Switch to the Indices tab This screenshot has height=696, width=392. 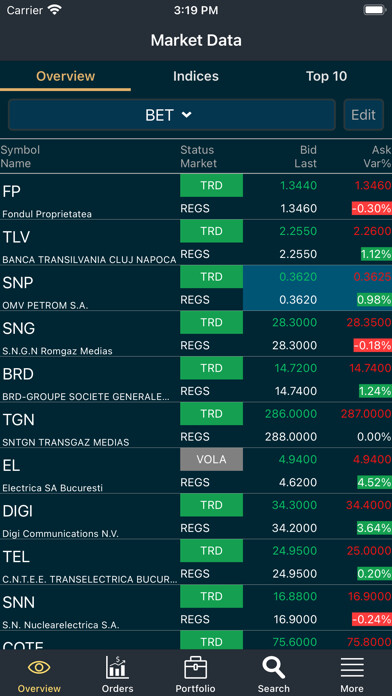click(x=196, y=76)
